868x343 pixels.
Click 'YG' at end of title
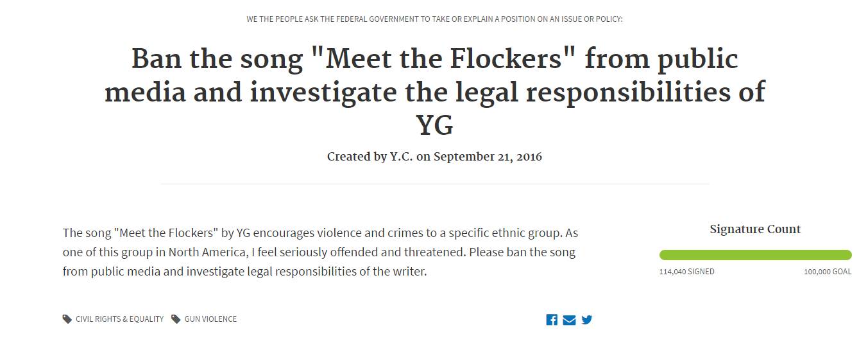pos(435,125)
